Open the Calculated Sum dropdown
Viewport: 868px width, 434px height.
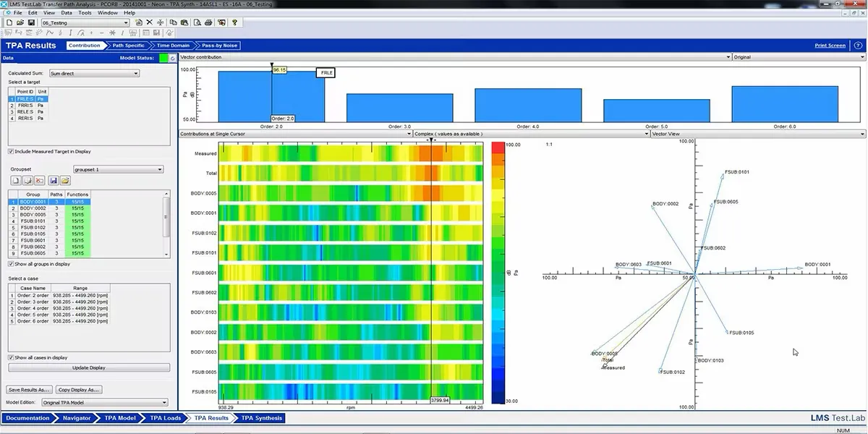pyautogui.click(x=94, y=73)
